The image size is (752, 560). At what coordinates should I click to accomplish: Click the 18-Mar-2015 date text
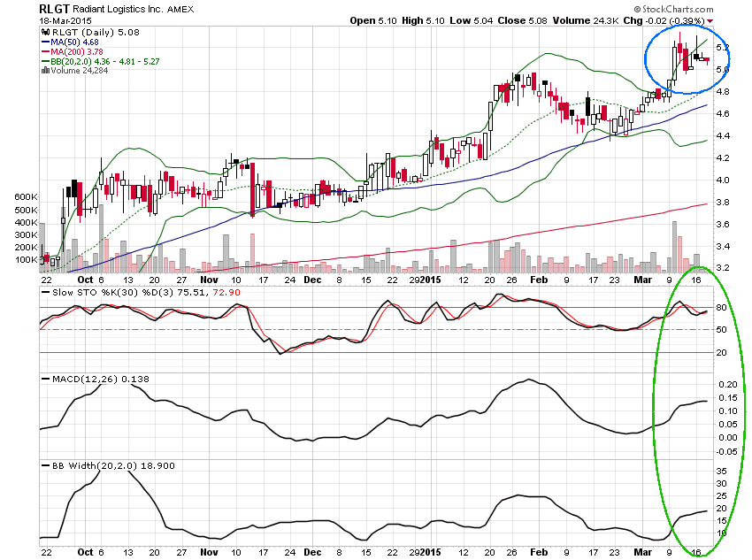(x=65, y=20)
